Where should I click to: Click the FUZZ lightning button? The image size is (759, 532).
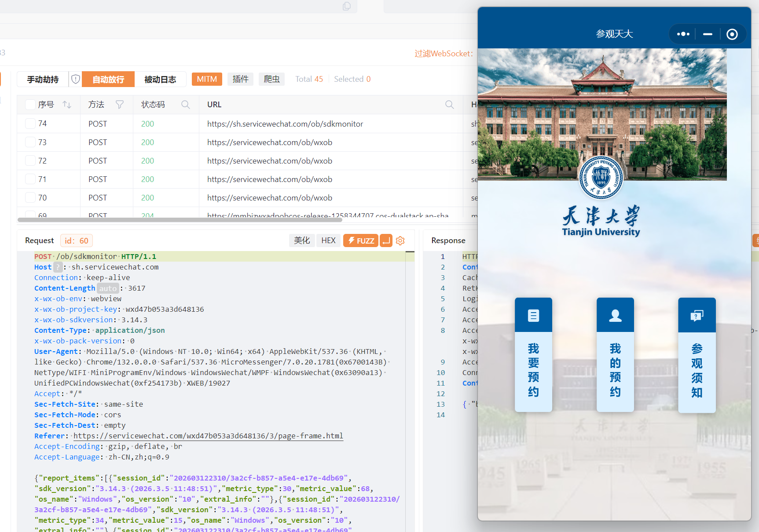[x=360, y=240]
